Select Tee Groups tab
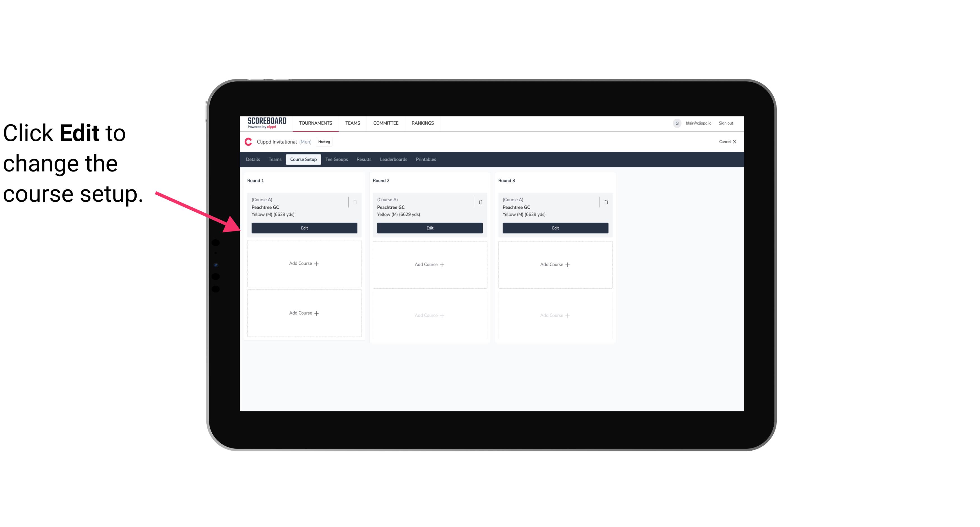Screen dimensions: 980x527 (336, 159)
